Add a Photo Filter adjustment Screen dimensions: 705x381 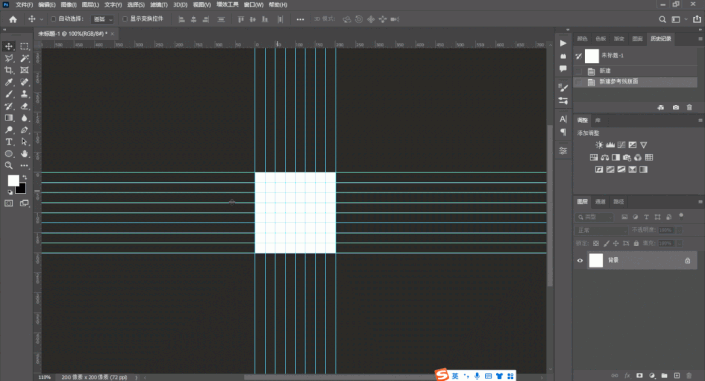click(627, 157)
